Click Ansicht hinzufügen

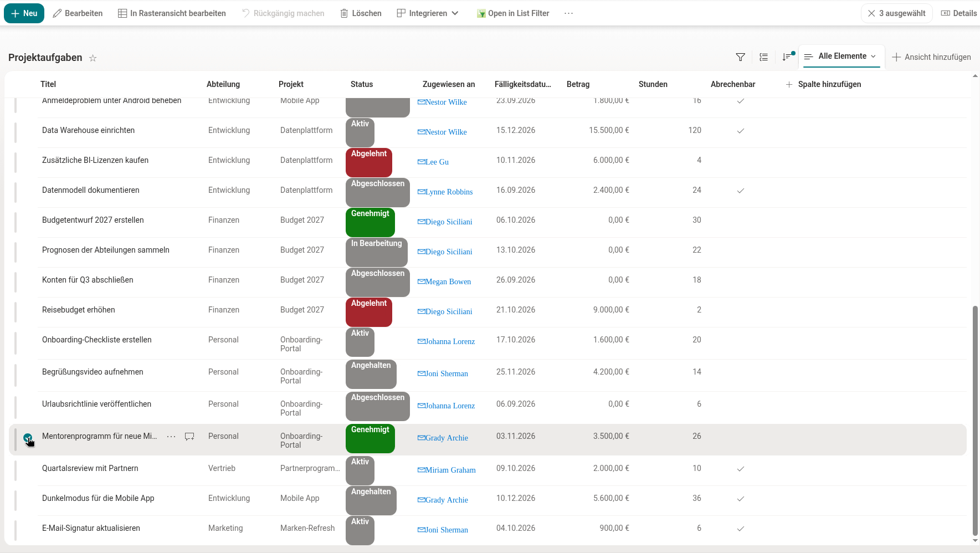pos(932,57)
